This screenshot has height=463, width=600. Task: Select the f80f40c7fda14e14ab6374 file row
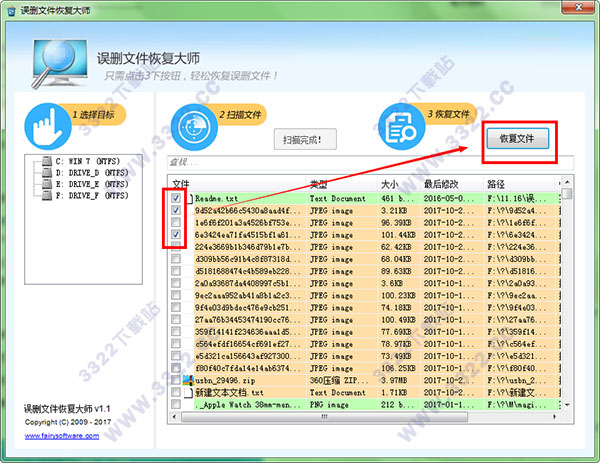point(365,368)
